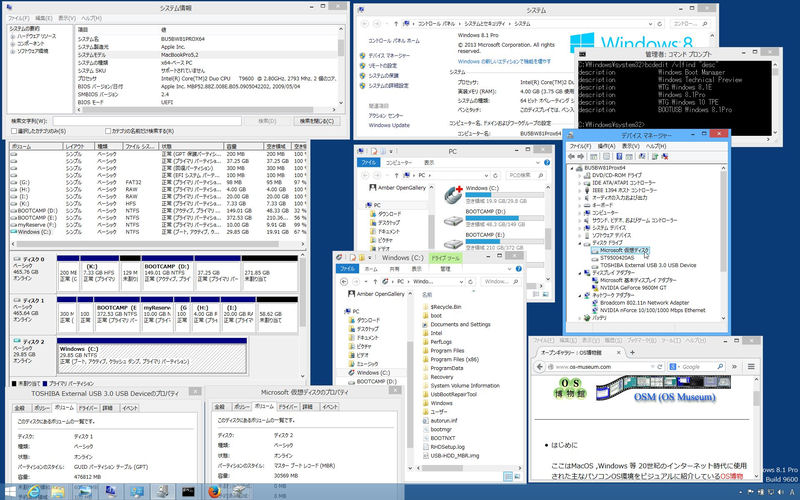Click Device Manager scan for hardware changes icon

[641, 157]
